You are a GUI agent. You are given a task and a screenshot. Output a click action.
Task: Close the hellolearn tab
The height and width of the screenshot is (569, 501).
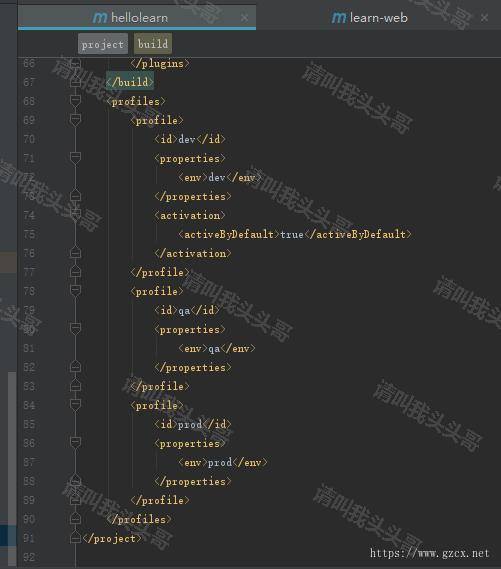click(245, 17)
